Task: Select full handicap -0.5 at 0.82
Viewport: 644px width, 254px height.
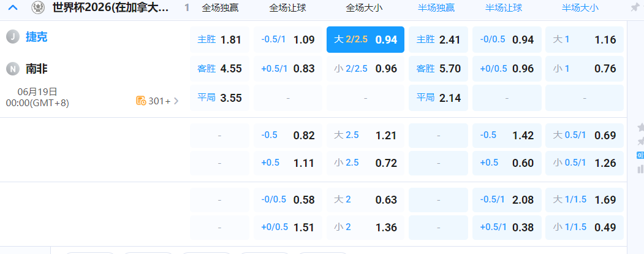Action: click(x=288, y=135)
